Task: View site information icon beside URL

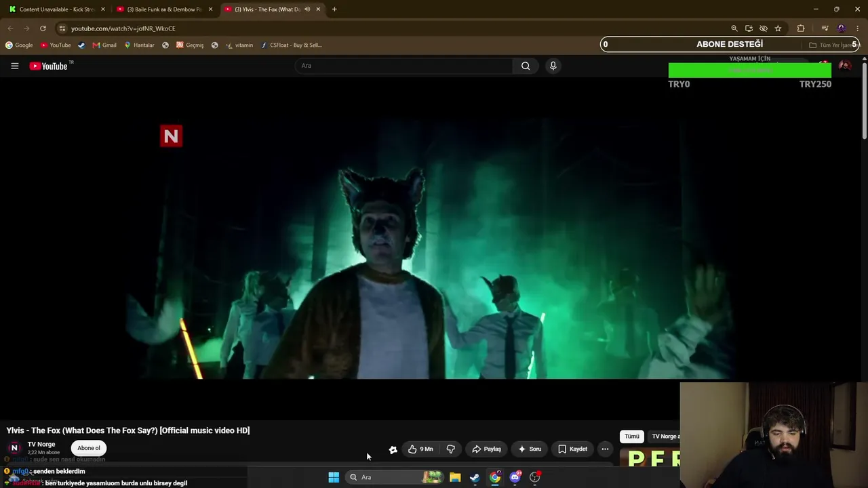Action: pyautogui.click(x=62, y=28)
